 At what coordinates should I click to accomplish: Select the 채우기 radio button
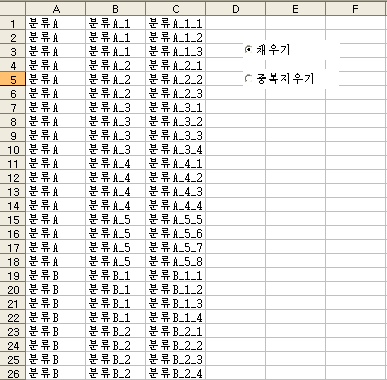point(248,50)
